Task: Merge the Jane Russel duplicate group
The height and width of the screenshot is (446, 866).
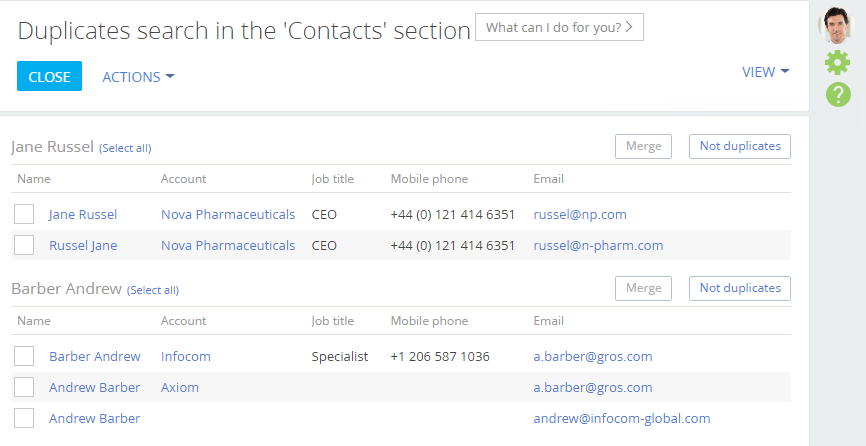Action: tap(643, 146)
